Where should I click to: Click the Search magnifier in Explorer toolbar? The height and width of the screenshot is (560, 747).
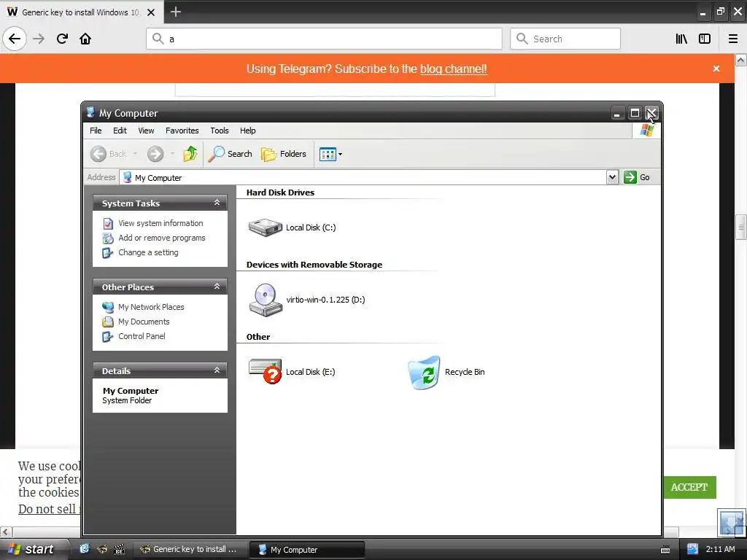tap(231, 154)
